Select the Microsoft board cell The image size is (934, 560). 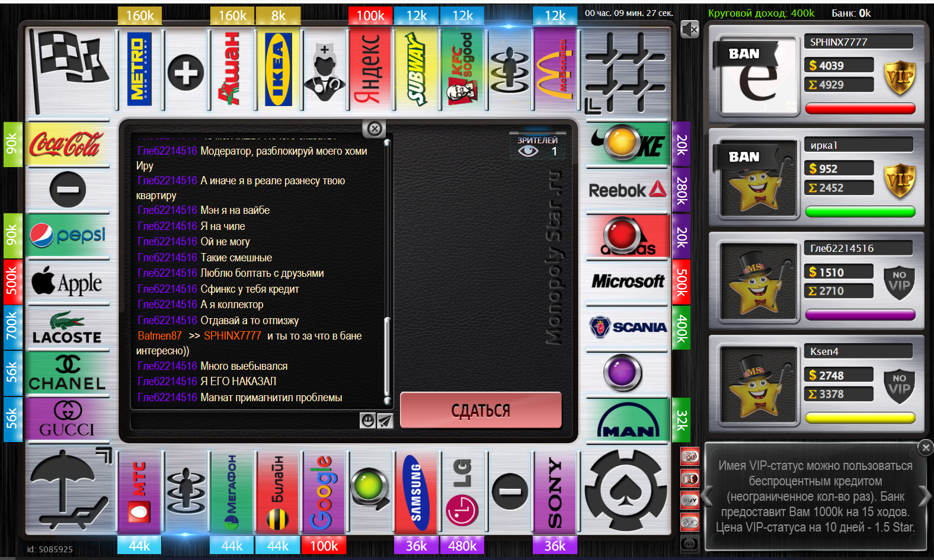628,281
